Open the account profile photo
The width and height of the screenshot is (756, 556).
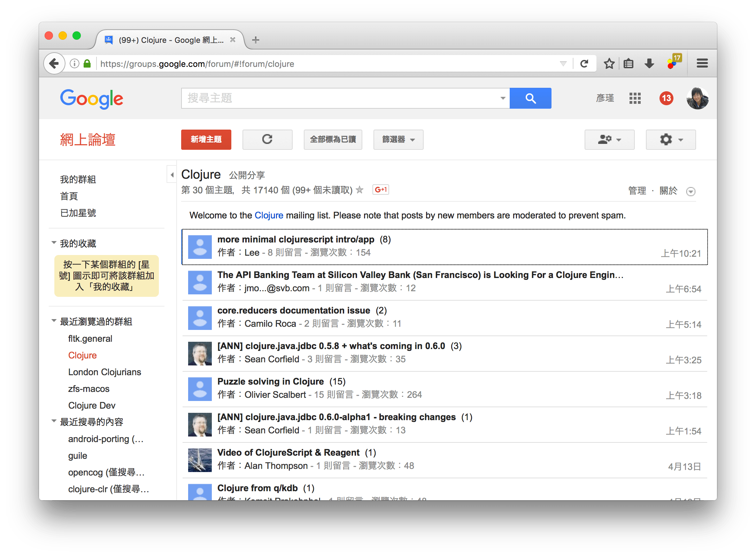point(697,98)
